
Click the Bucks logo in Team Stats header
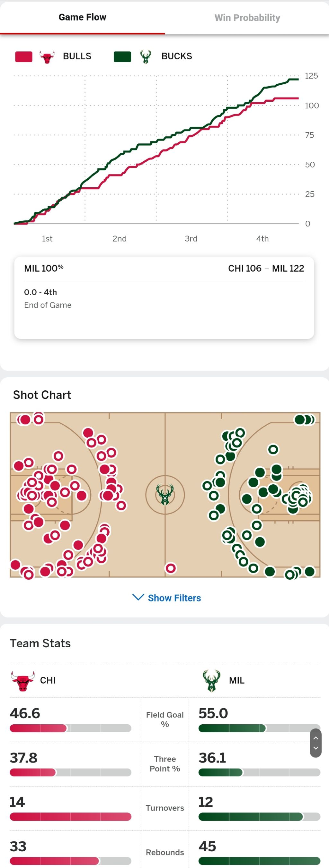(x=212, y=680)
